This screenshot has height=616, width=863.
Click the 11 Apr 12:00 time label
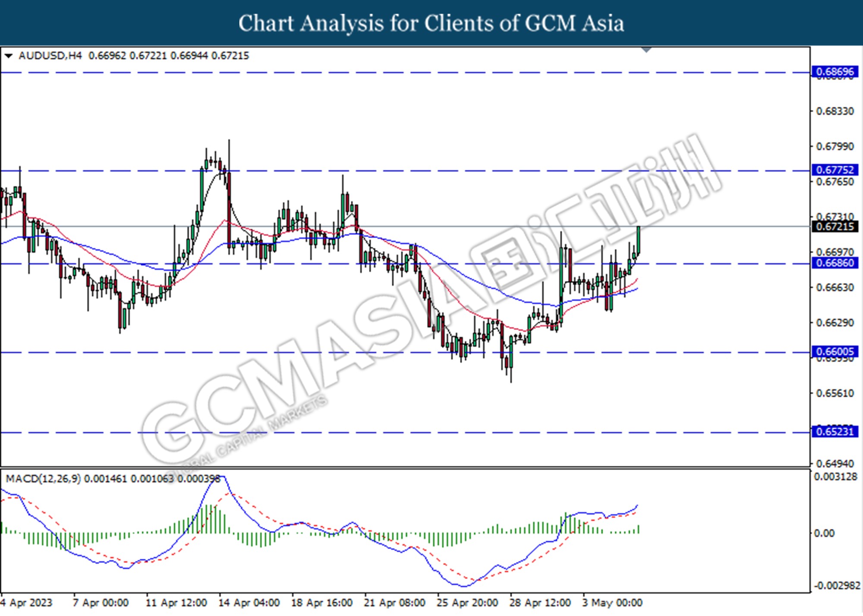(176, 603)
